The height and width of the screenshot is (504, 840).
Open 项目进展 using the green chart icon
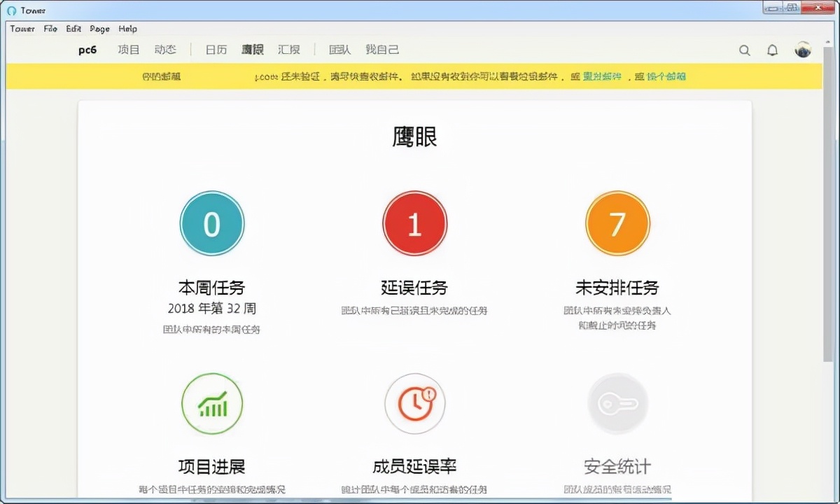212,404
